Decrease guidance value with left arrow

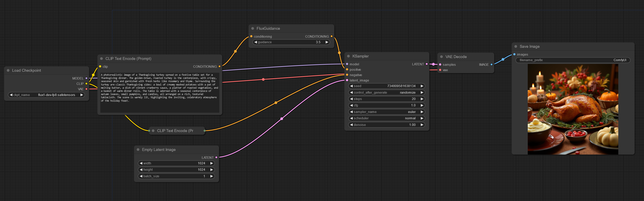point(255,42)
